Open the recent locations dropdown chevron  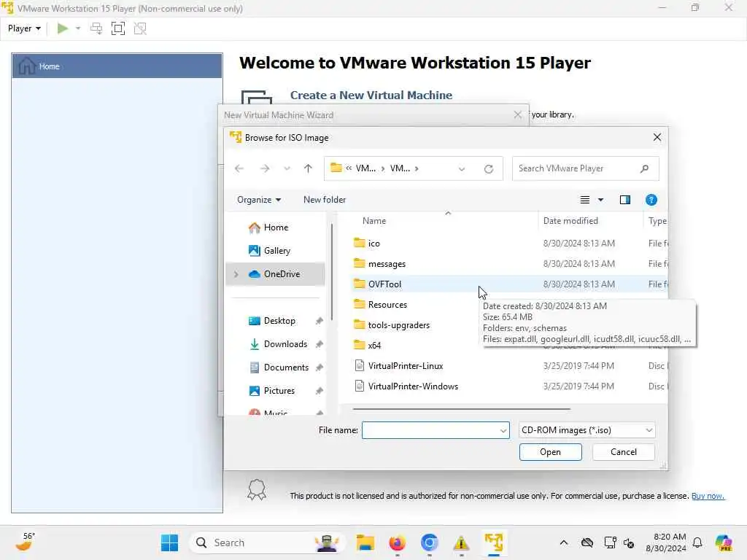coord(287,168)
